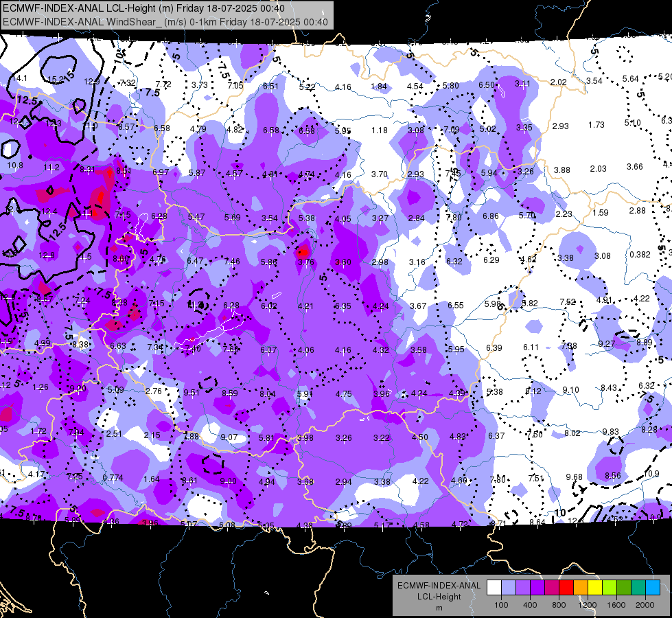Click the wind shear value 1.18

(x=380, y=130)
